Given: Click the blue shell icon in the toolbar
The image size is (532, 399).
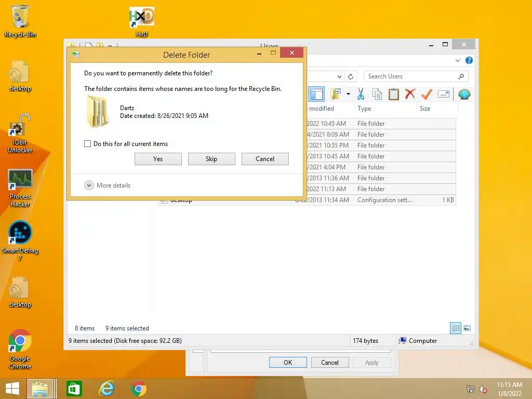Looking at the screenshot, I should (x=464, y=94).
